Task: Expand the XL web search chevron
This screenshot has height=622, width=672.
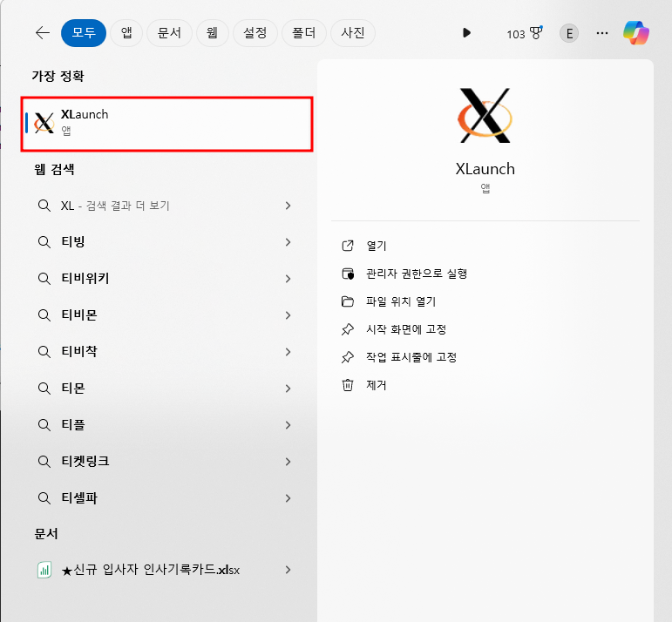Action: 288,206
